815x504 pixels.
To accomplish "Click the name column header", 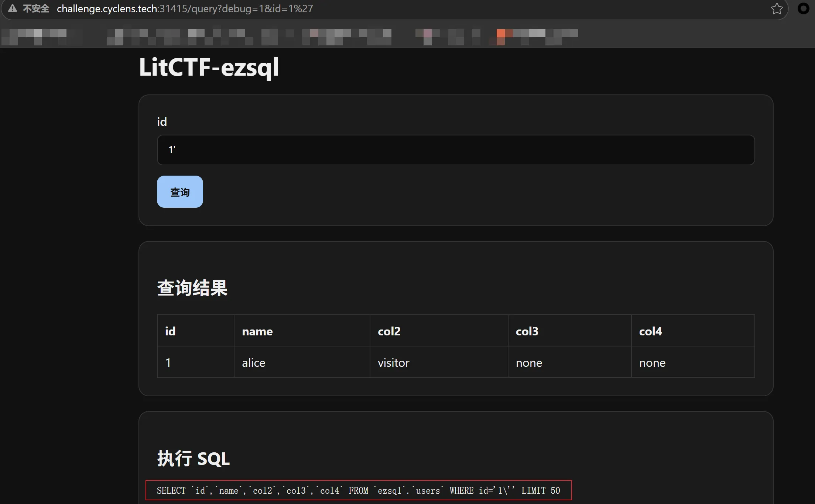I will point(302,331).
